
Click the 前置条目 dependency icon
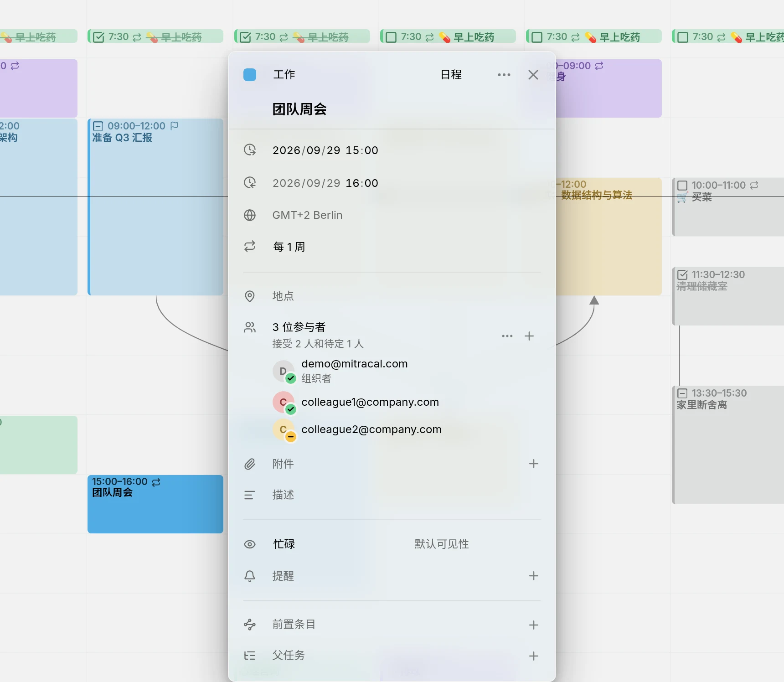point(250,625)
